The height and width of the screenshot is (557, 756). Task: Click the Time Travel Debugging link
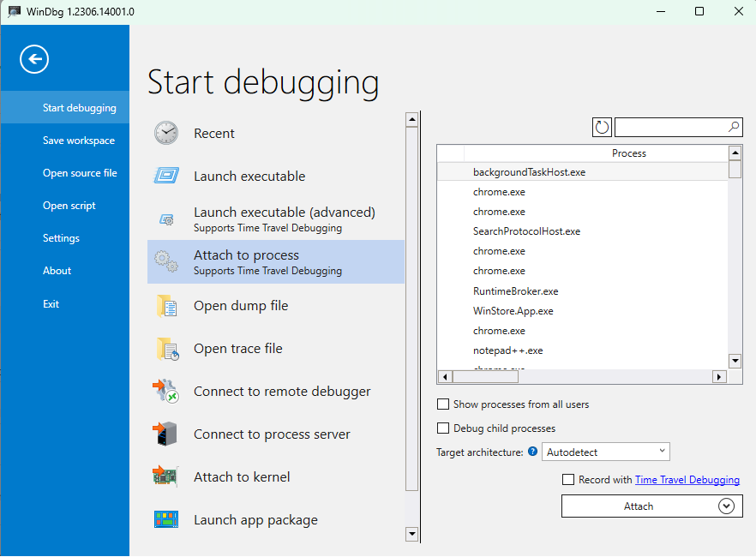687,480
